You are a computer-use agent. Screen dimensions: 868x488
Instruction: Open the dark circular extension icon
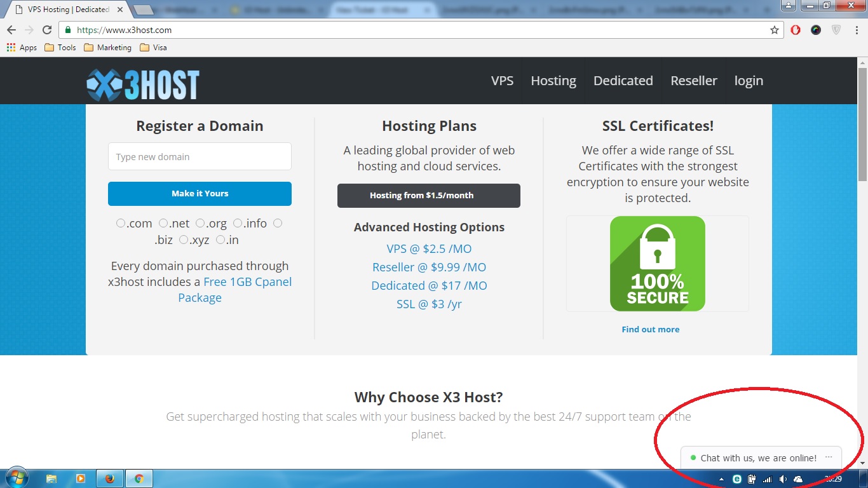pos(816,30)
